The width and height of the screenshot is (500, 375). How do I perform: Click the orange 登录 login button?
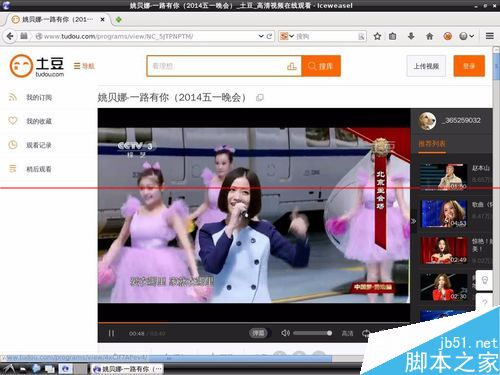469,66
